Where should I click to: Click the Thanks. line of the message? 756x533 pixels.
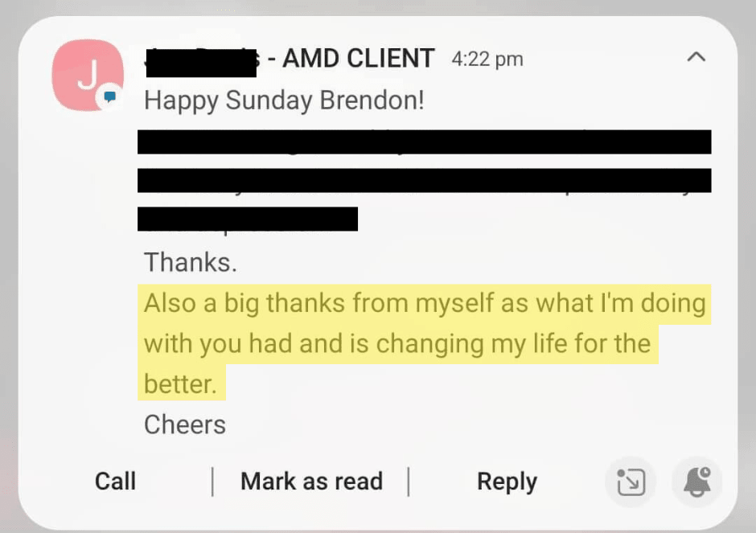click(x=191, y=263)
